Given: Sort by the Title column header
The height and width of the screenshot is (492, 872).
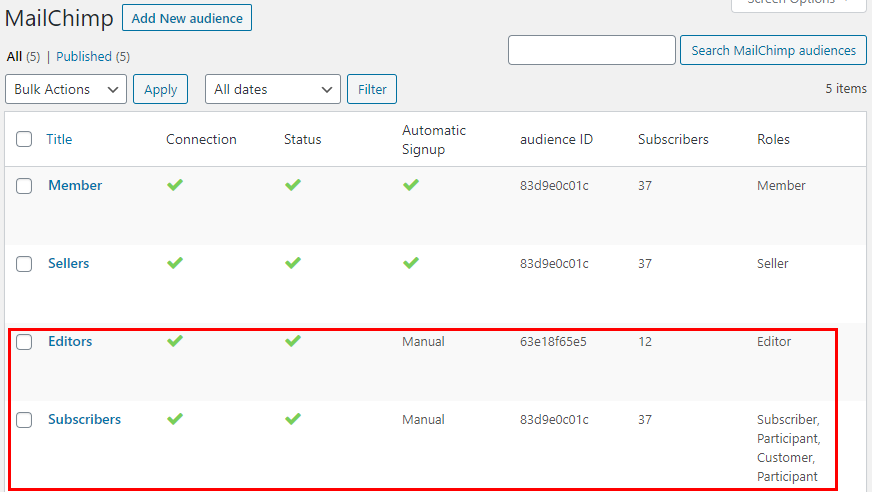Looking at the screenshot, I should pyautogui.click(x=59, y=139).
